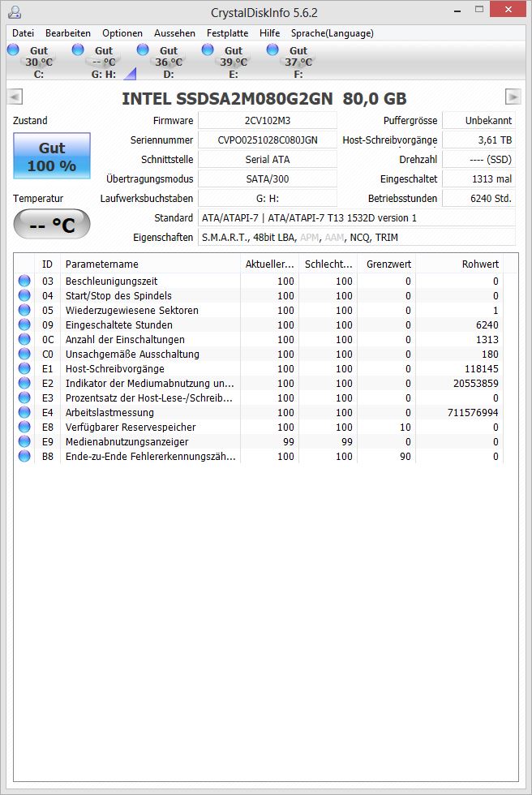Open the Bearbeiten menu
The height and width of the screenshot is (795, 532).
(68, 33)
